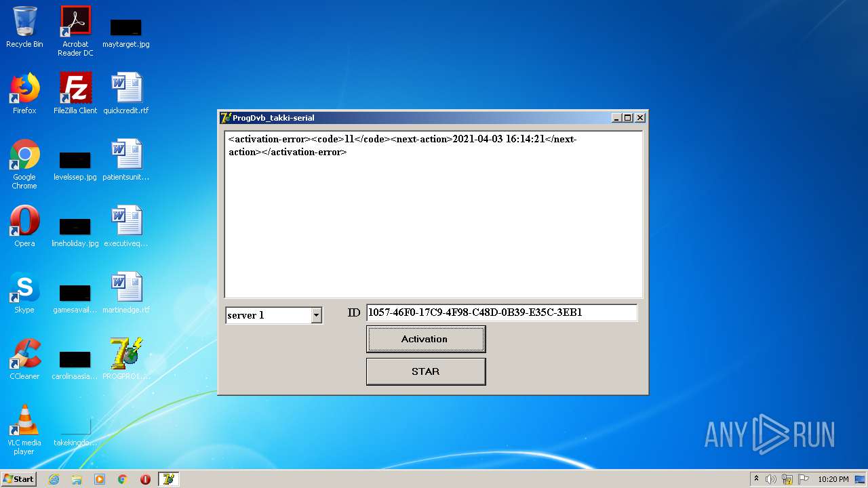Click the ProgDvb_takki-serial title bar icon
The image size is (868, 488).
point(226,118)
